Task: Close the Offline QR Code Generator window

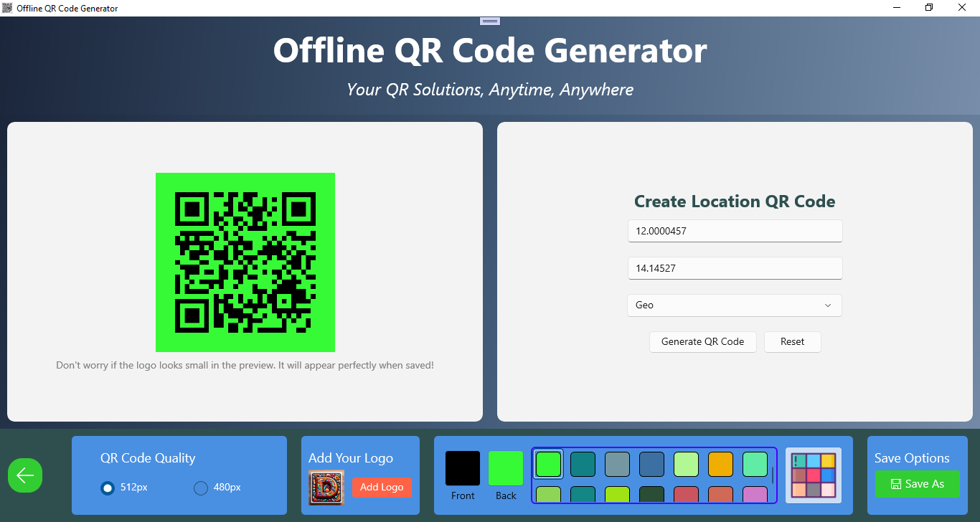Action: click(x=963, y=8)
